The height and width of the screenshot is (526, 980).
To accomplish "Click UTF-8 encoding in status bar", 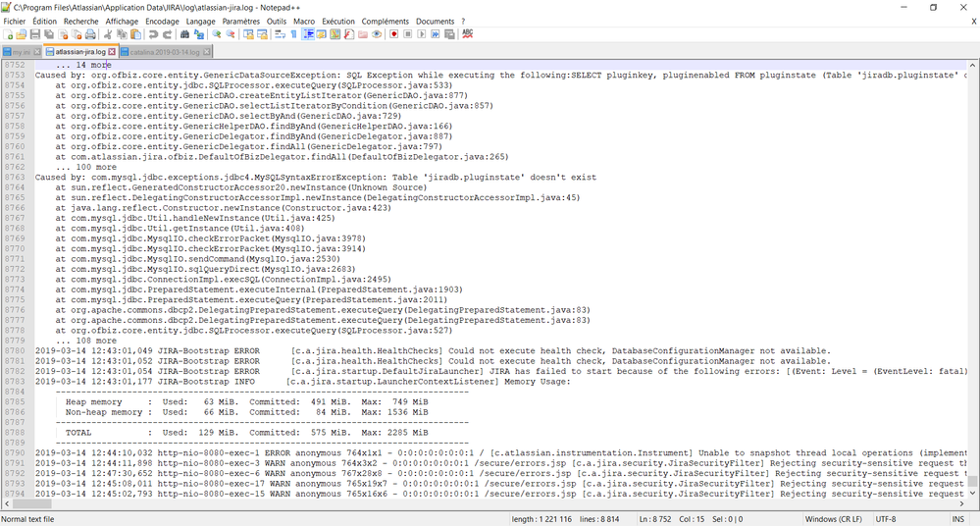I will click(886, 519).
